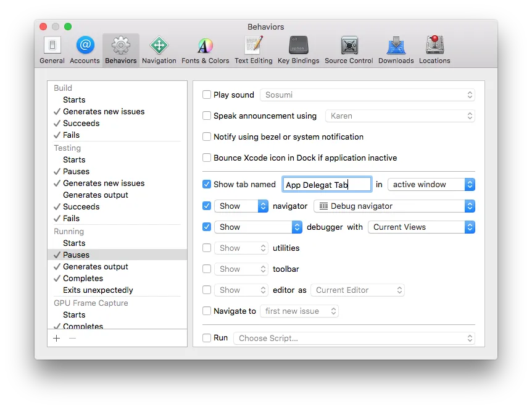Select Testing Generates new issues behavior

coord(117,183)
